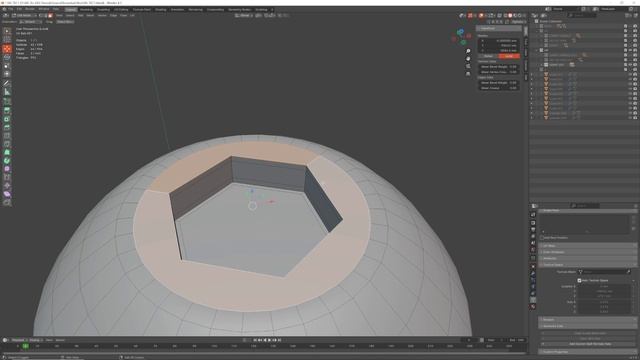Viewport: 640px width, 360px height.
Task: Select the Bevel tool
Action: pos(7,127)
